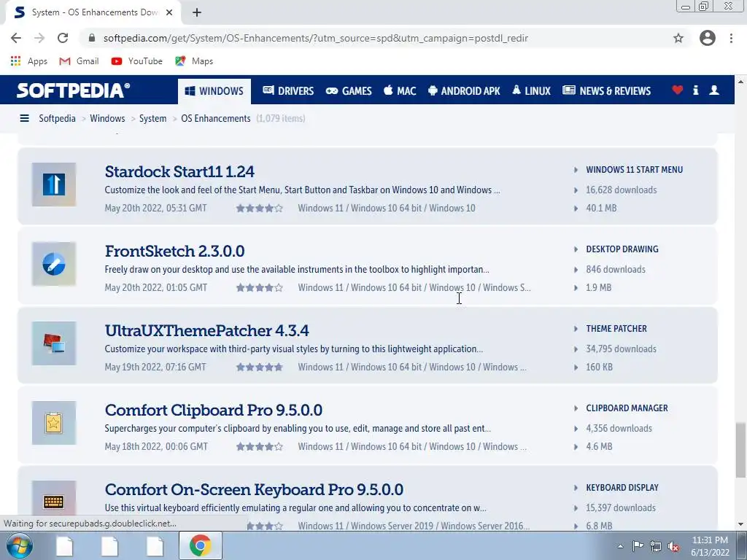Reload the page with the refresh icon
The image size is (747, 560).
pyautogui.click(x=63, y=38)
